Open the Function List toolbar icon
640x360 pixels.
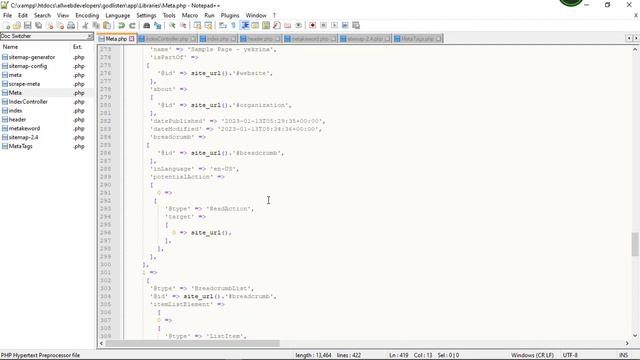pos(277,25)
